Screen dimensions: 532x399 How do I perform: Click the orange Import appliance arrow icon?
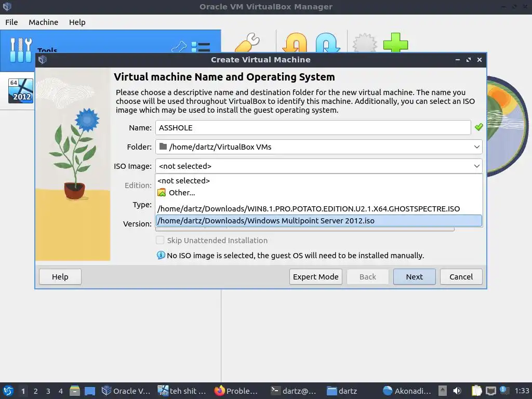coord(295,43)
